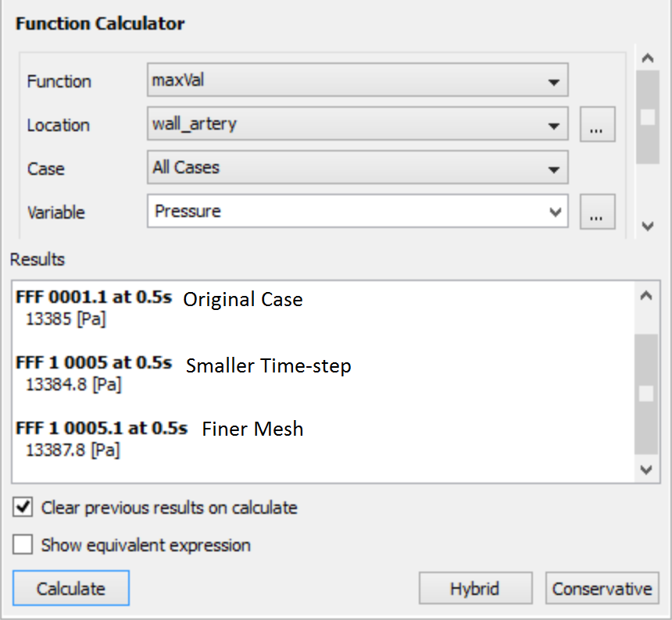Click the Variable selector ellipsis button

click(x=598, y=212)
